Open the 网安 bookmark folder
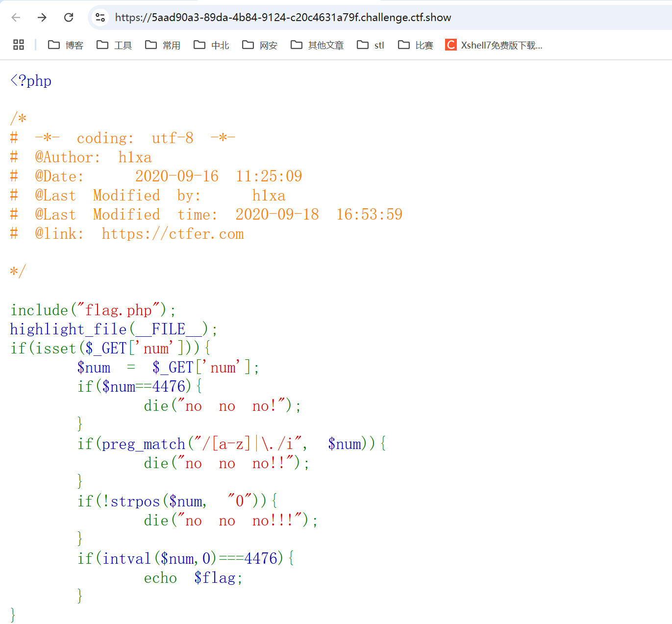The image size is (672, 624). point(260,45)
